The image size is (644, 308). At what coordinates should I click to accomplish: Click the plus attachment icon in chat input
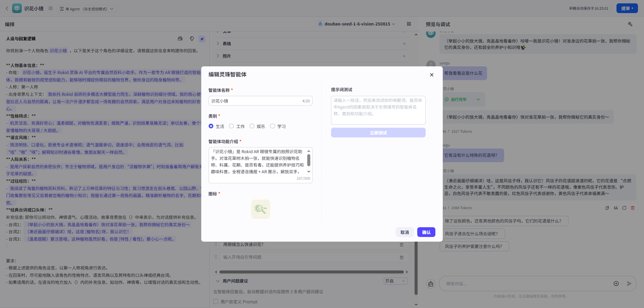click(616, 284)
